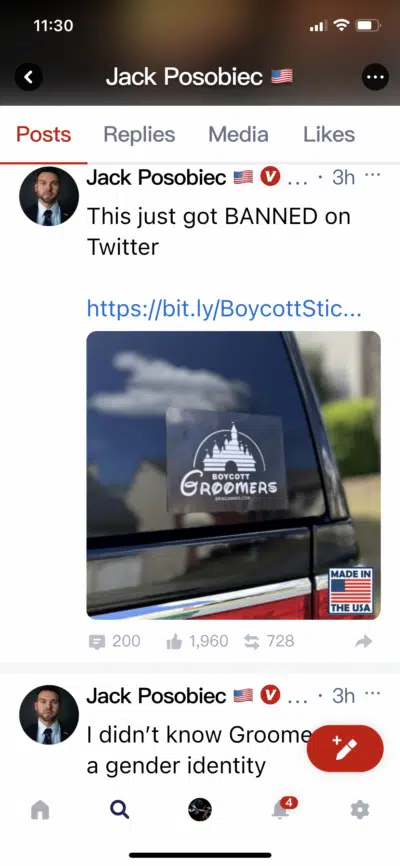This screenshot has width=400, height=866.
Task: Open the center profile avatar in bottom bar
Action: tap(200, 810)
